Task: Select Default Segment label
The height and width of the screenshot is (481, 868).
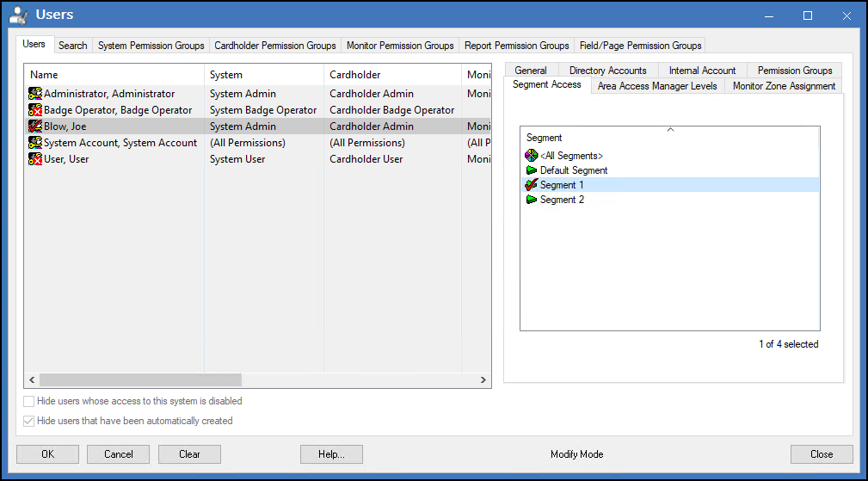Action: point(574,170)
